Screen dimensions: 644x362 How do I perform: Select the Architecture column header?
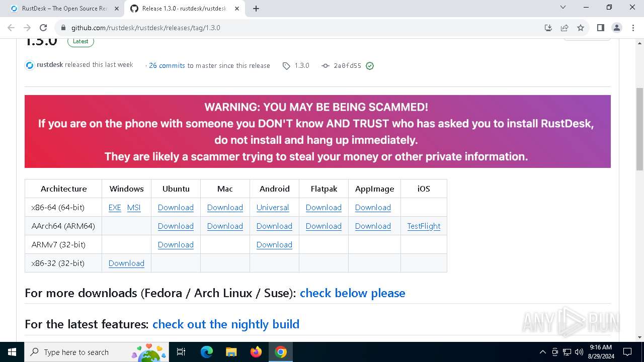coord(63,189)
